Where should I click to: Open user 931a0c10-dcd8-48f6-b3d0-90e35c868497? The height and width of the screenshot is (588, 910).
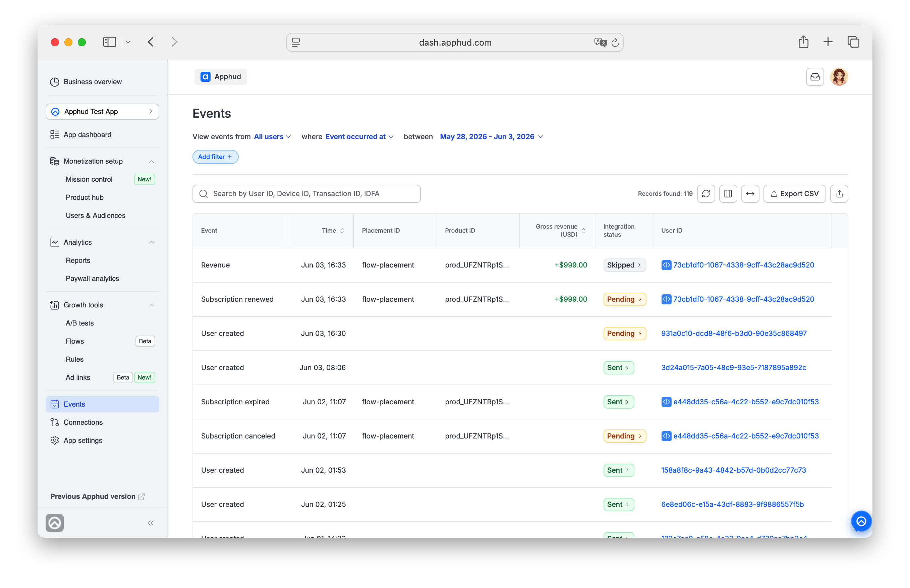pyautogui.click(x=734, y=333)
